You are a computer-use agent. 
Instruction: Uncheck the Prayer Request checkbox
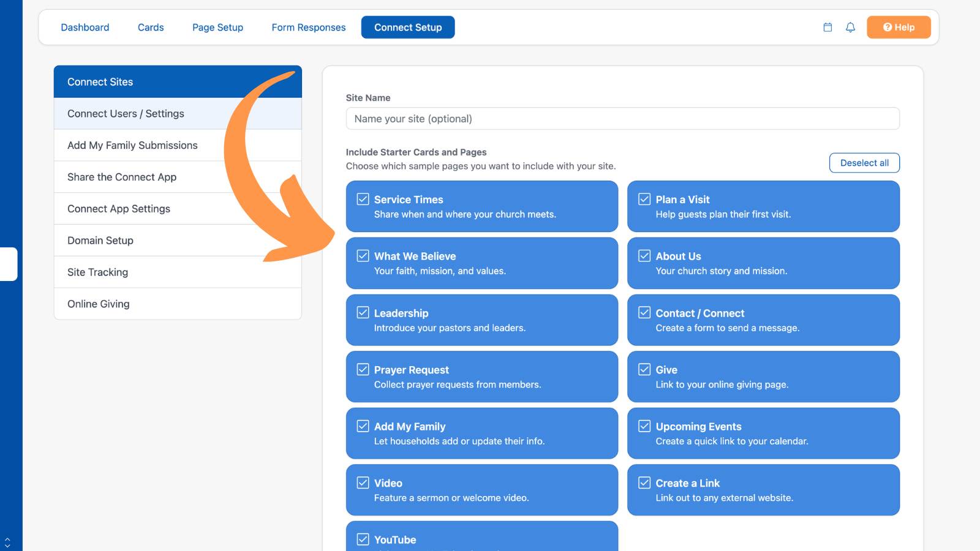coord(363,369)
